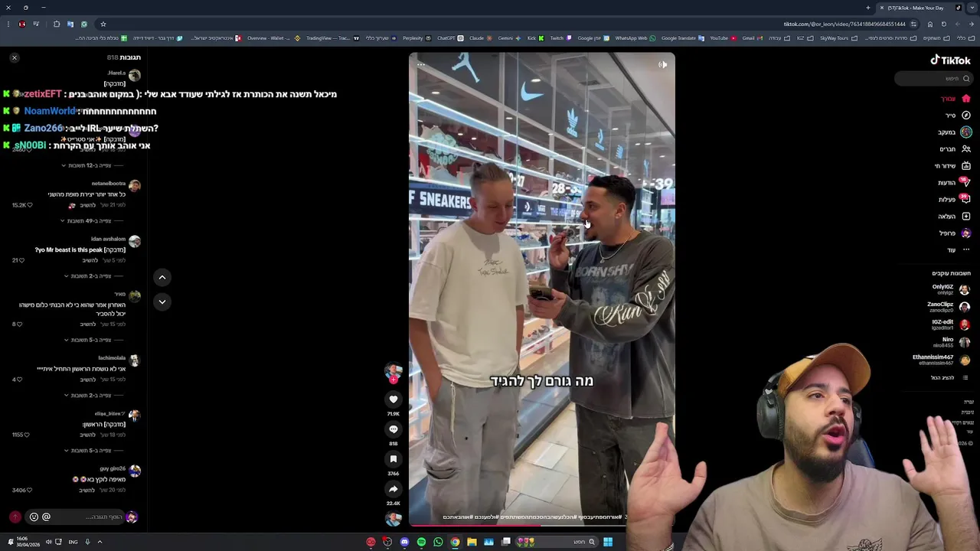Image resolution: width=980 pixels, height=551 pixels.
Task: Open the For You home item (עבורך)
Action: (x=955, y=99)
